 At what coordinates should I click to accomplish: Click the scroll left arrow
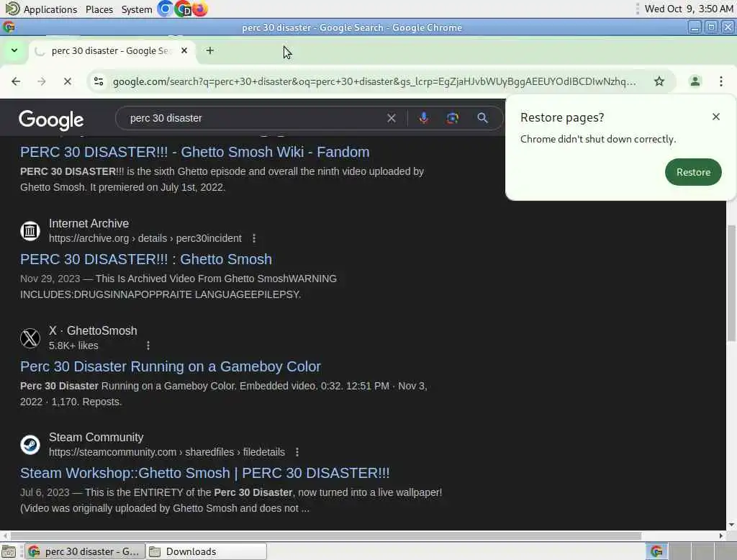tap(5, 536)
